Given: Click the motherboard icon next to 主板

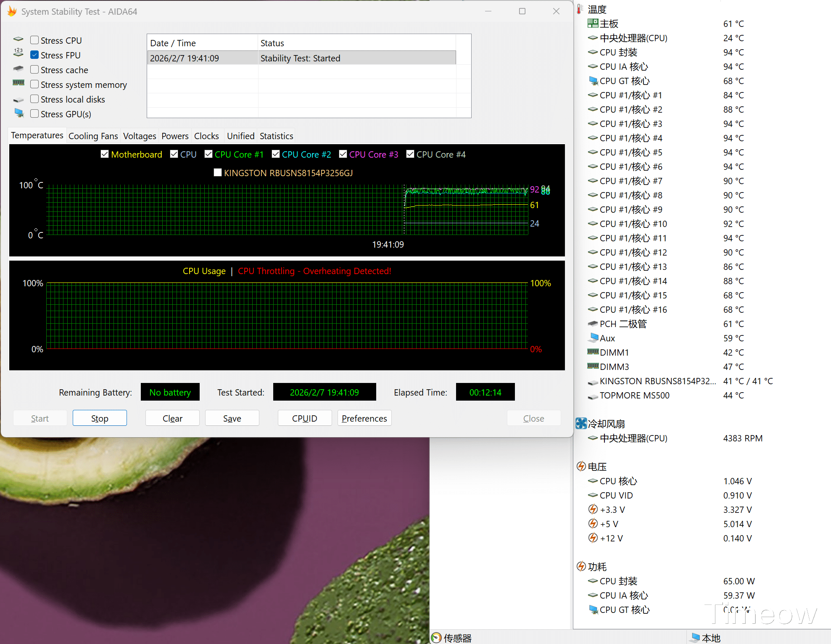Looking at the screenshot, I should pyautogui.click(x=593, y=24).
